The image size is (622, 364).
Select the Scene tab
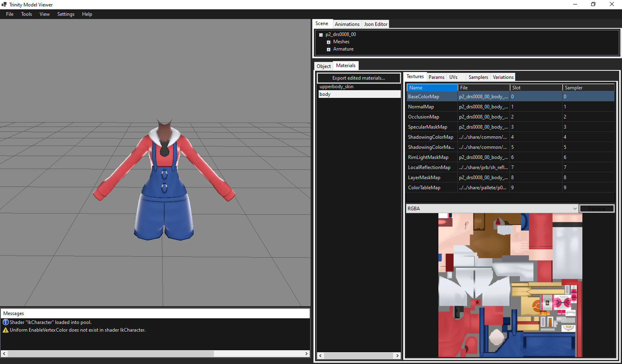pyautogui.click(x=322, y=23)
